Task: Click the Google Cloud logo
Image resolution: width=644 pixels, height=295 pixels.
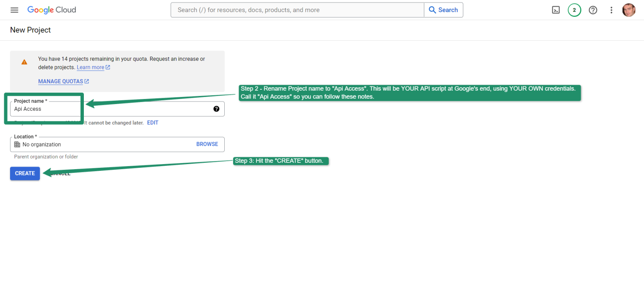Action: coord(51,10)
